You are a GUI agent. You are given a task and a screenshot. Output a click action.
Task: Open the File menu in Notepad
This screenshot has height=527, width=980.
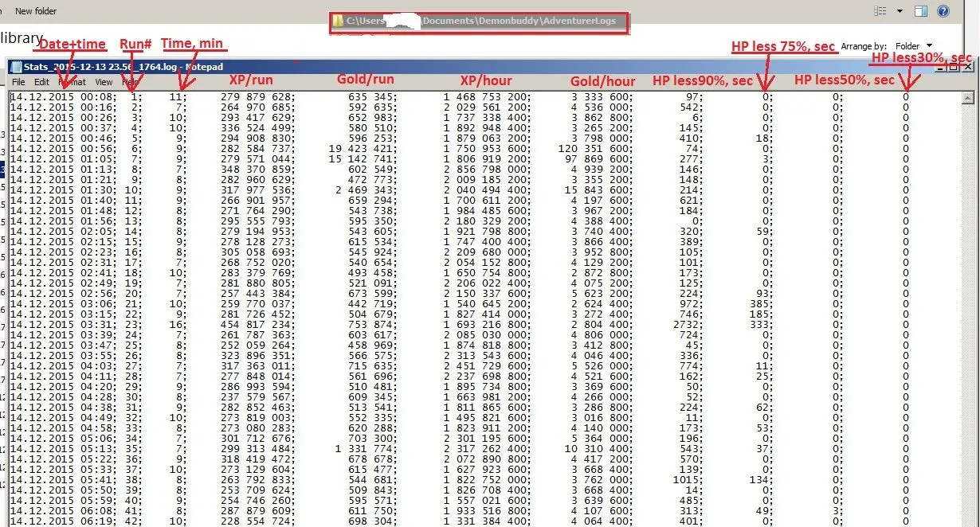coord(18,82)
